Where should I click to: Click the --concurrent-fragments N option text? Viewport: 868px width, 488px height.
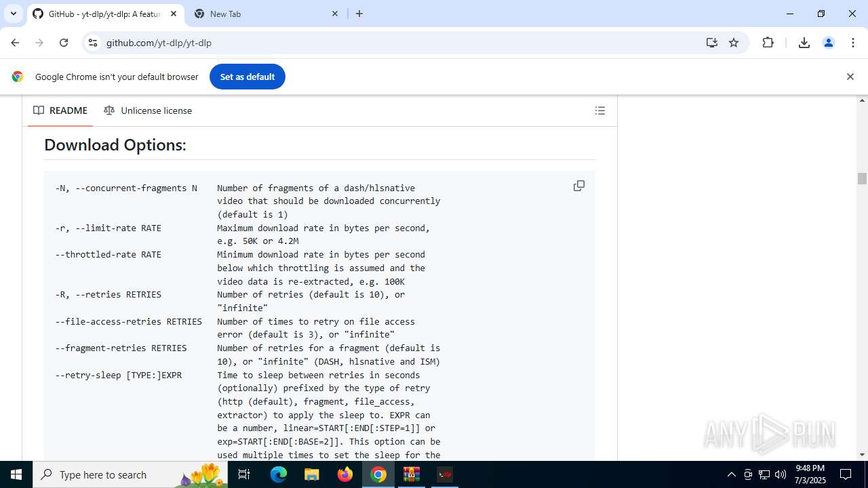(x=126, y=188)
